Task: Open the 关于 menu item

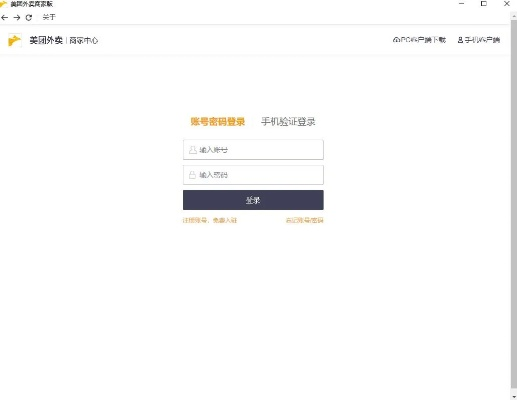Action: [x=49, y=17]
